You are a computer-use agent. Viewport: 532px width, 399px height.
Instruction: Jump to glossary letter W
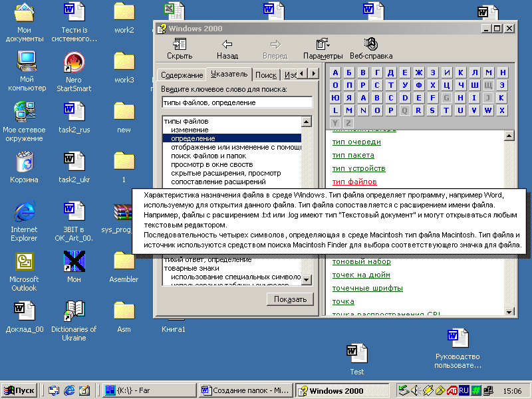tap(488, 110)
